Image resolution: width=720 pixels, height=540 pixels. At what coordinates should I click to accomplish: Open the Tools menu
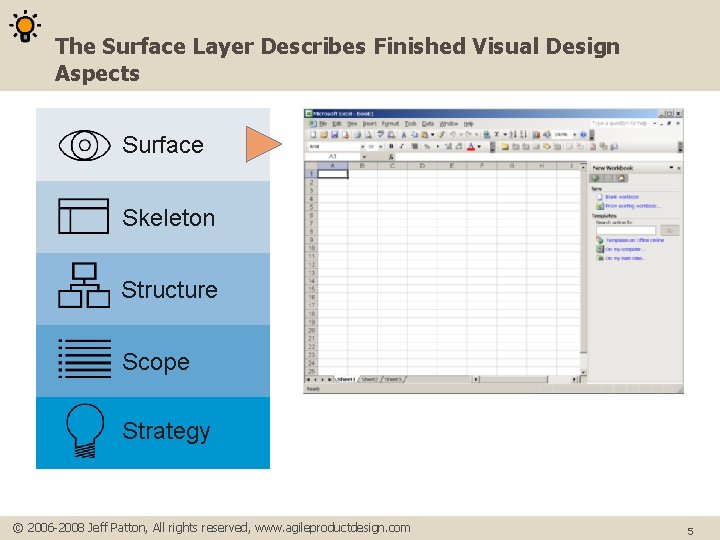coord(410,124)
